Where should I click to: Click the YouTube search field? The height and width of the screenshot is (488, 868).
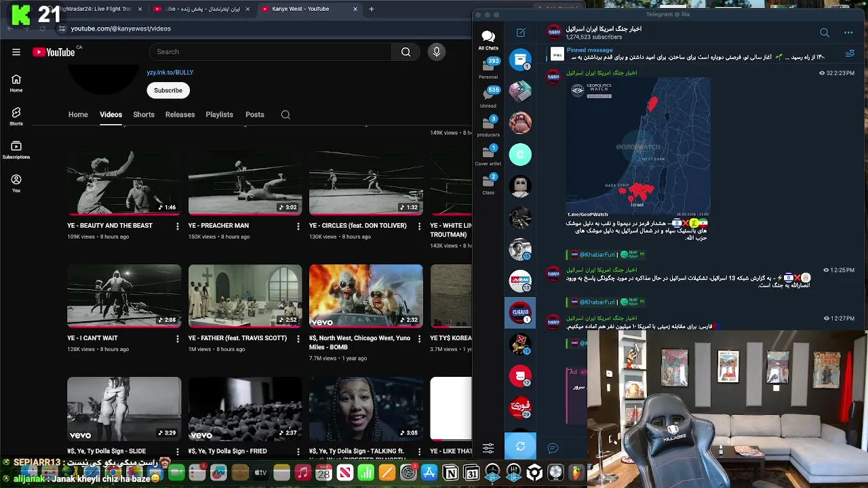(x=270, y=52)
